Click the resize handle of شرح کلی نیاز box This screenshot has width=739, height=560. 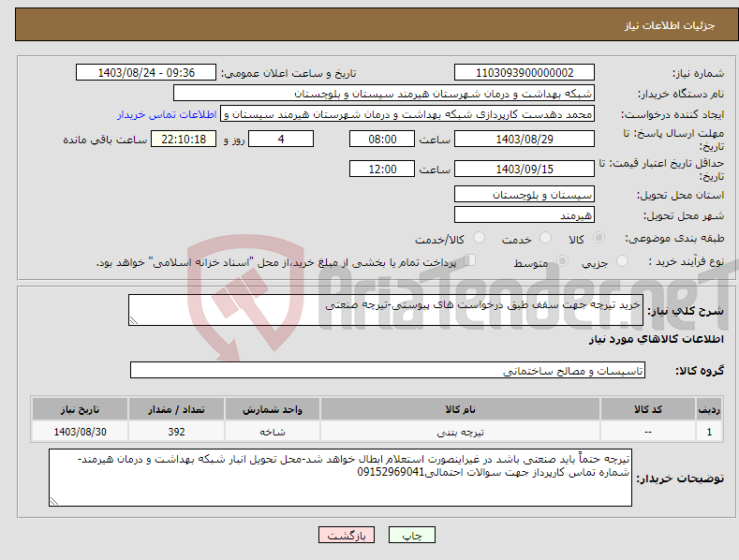click(134, 320)
